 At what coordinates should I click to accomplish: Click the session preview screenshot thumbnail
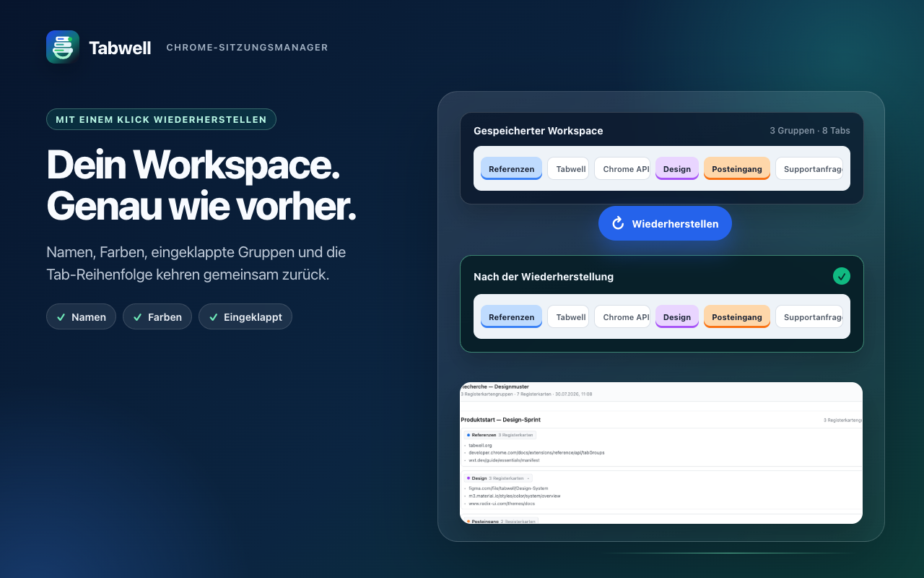point(661,453)
